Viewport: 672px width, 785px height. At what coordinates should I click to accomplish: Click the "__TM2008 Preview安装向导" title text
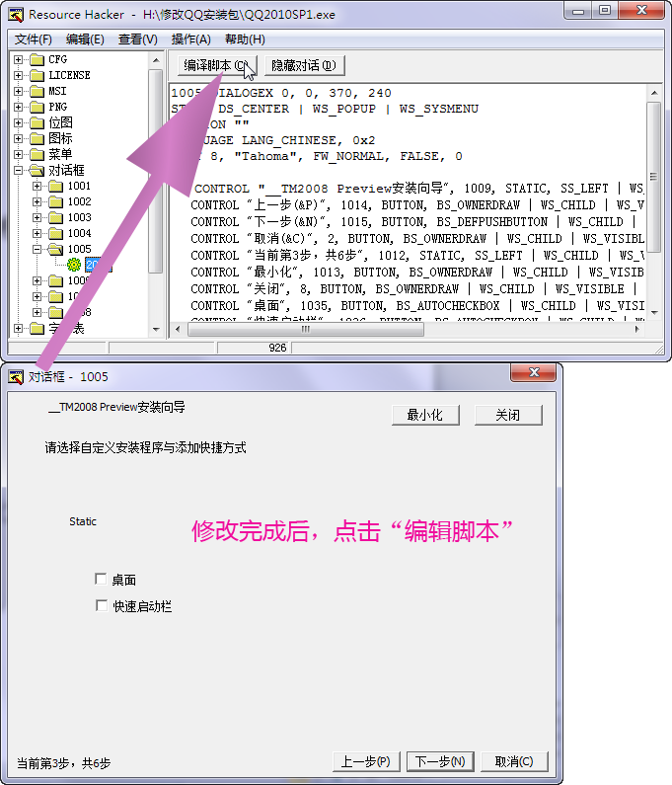(116, 407)
